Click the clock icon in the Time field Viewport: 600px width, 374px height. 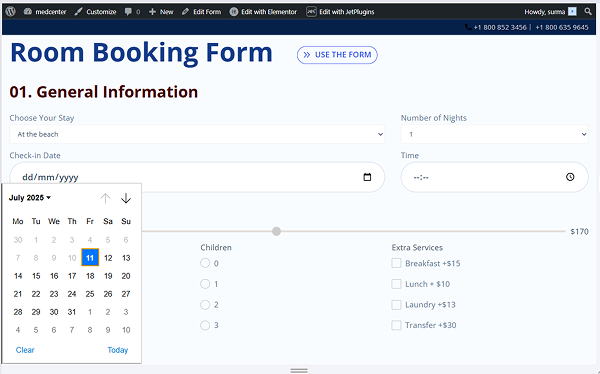[570, 177]
